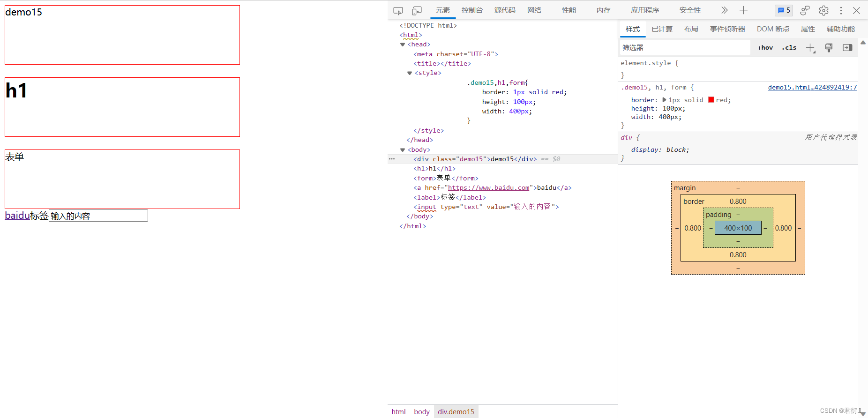868x418 pixels.
Task: Select the 辅助功能 (Accessibility) sub-tab
Action: point(840,29)
